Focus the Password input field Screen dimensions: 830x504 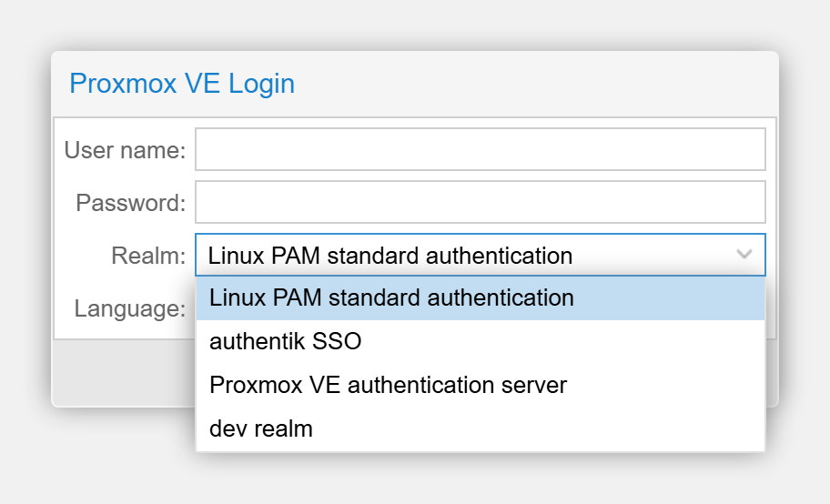click(x=481, y=202)
